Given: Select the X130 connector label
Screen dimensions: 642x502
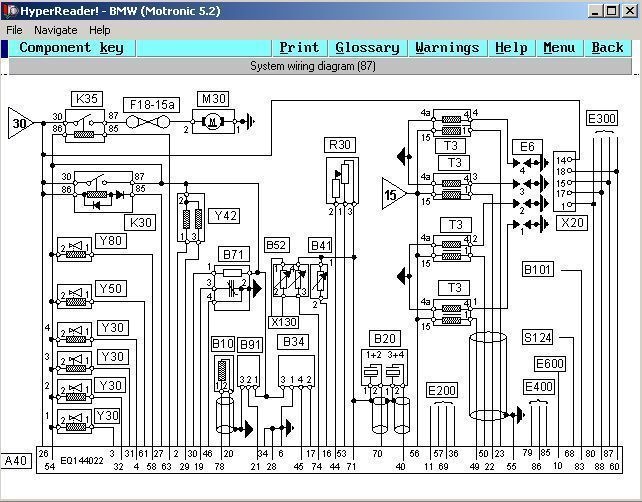Looking at the screenshot, I should coord(284,322).
